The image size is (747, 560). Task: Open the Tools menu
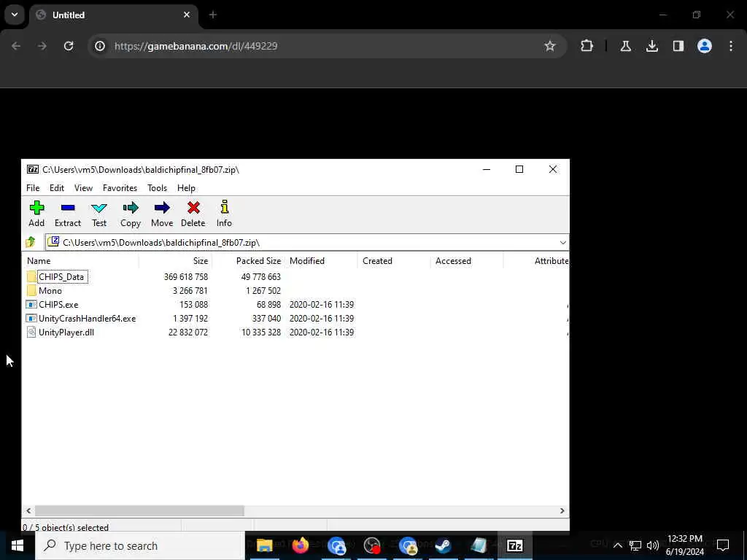[x=158, y=188]
